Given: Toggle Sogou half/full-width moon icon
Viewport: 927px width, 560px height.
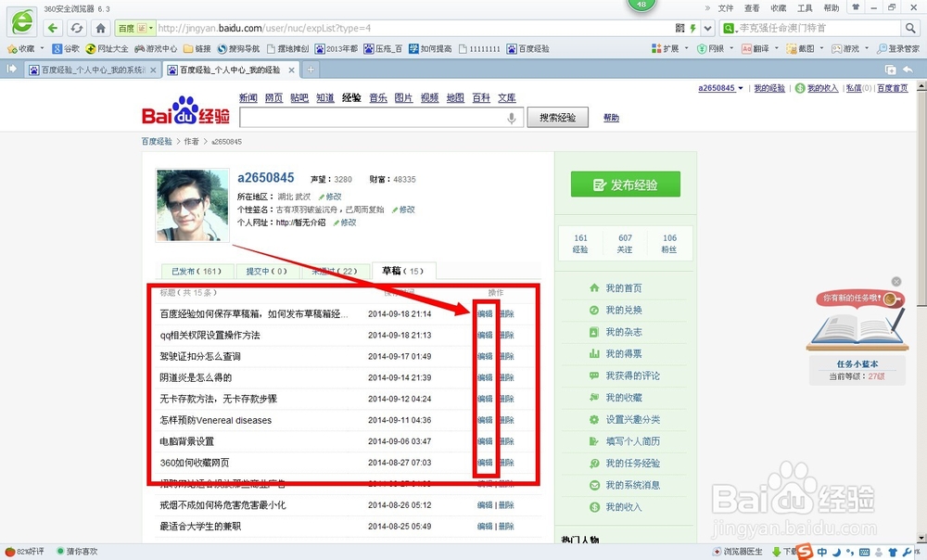Looking at the screenshot, I should click(x=836, y=553).
